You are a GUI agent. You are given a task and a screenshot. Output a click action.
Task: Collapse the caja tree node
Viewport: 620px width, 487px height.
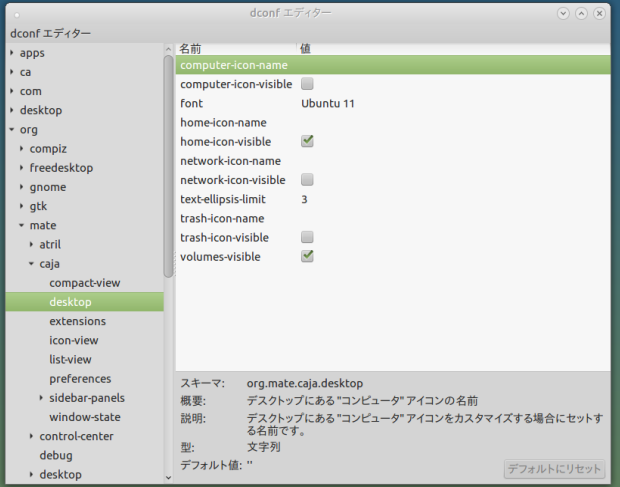click(x=31, y=264)
